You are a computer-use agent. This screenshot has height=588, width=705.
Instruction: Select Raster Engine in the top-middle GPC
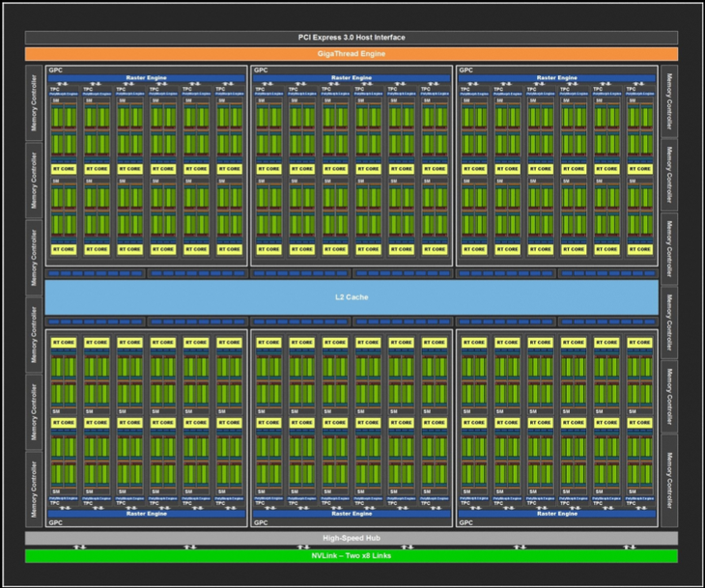coord(352,77)
